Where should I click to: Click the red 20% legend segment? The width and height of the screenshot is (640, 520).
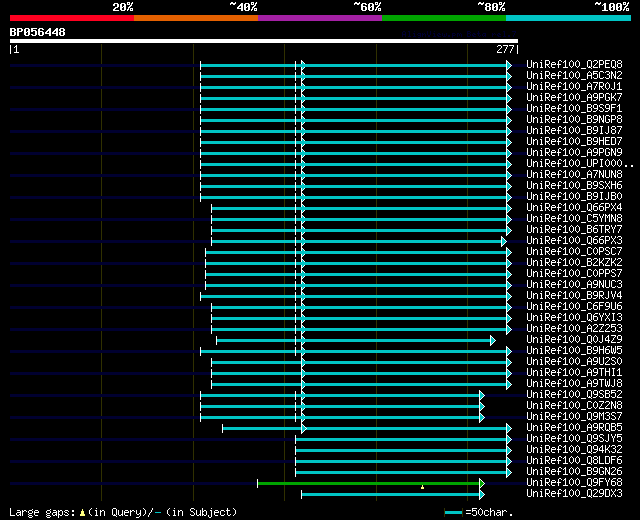tap(72, 18)
